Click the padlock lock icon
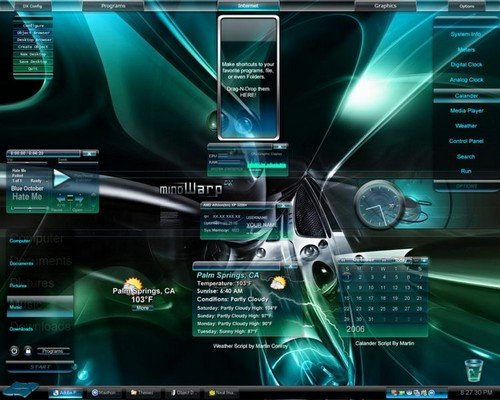Image resolution: width=500 pixels, height=400 pixels. pos(28,351)
